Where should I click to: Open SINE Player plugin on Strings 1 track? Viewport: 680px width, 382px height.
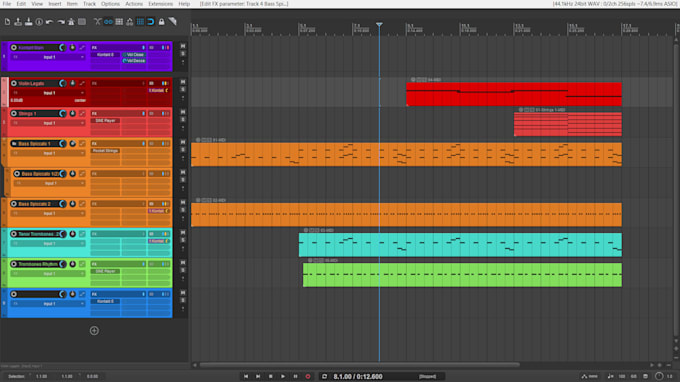[105, 121]
